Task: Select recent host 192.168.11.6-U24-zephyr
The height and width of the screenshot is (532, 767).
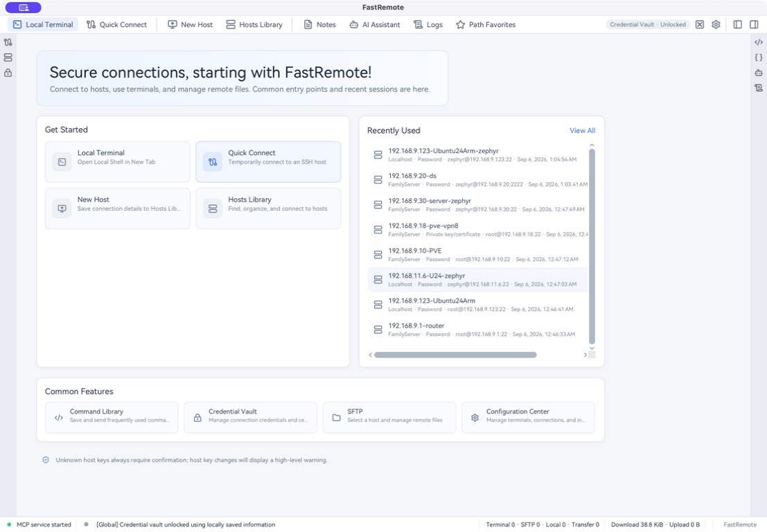Action: click(477, 280)
